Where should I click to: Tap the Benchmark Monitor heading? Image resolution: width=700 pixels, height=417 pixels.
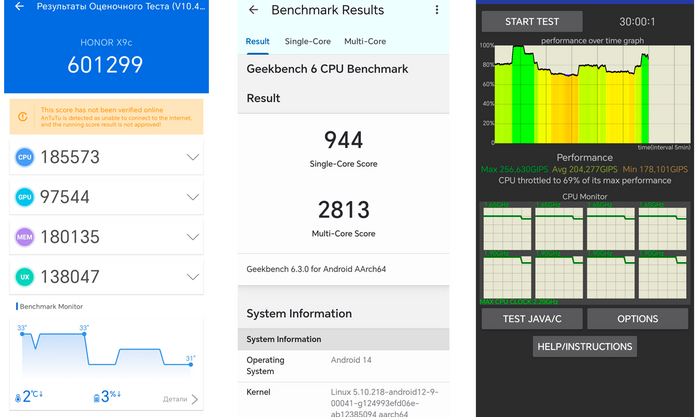(51, 306)
